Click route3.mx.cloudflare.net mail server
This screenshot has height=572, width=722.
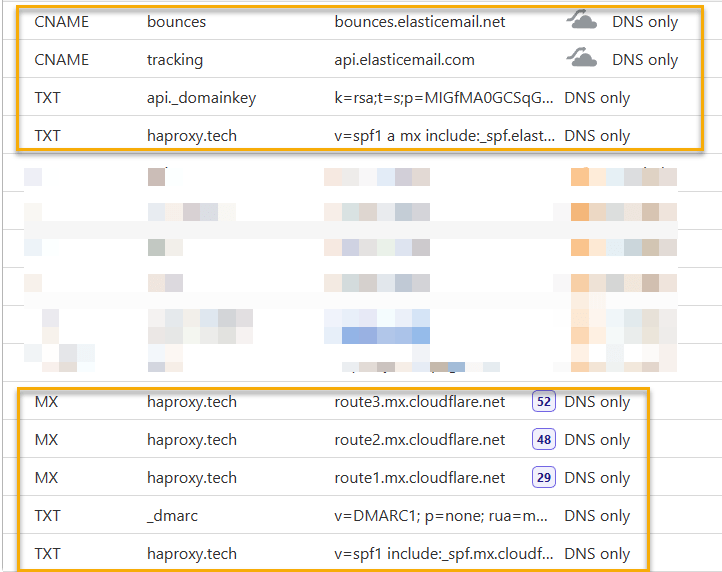click(x=419, y=402)
